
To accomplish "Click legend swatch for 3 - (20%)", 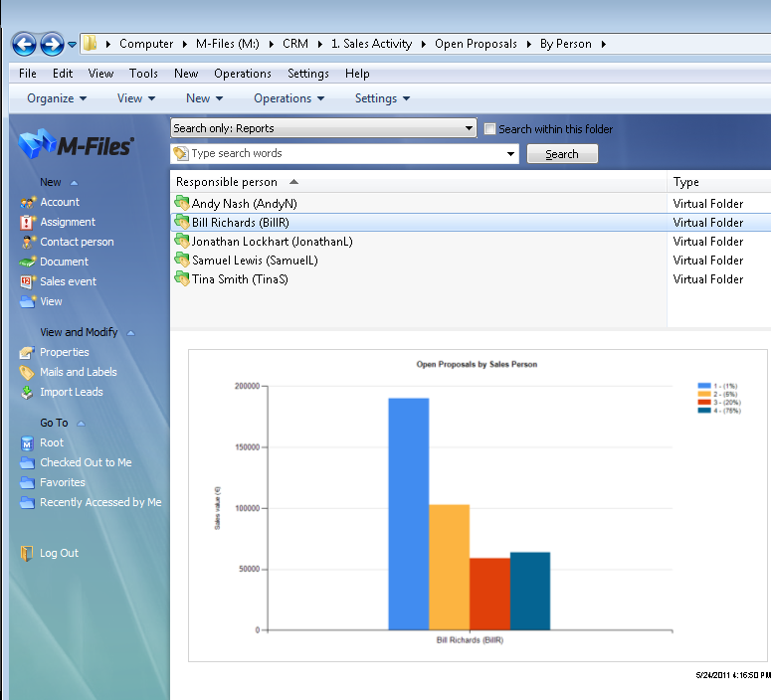I will (704, 402).
